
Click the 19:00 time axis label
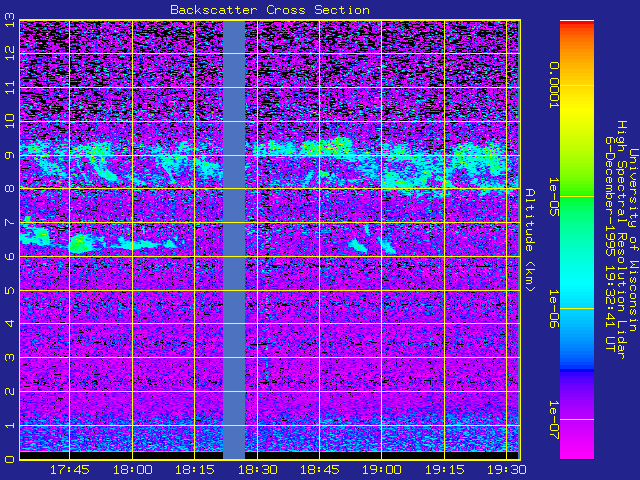pos(382,470)
